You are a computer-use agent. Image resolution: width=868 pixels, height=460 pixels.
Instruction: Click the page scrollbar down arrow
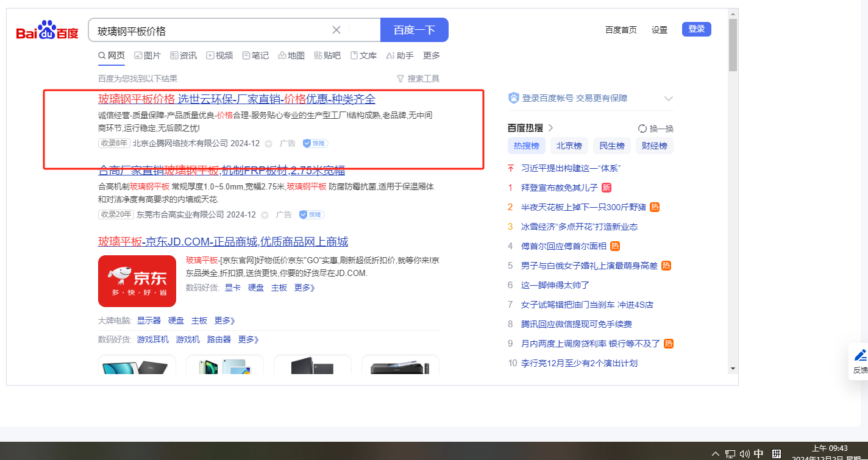click(733, 368)
